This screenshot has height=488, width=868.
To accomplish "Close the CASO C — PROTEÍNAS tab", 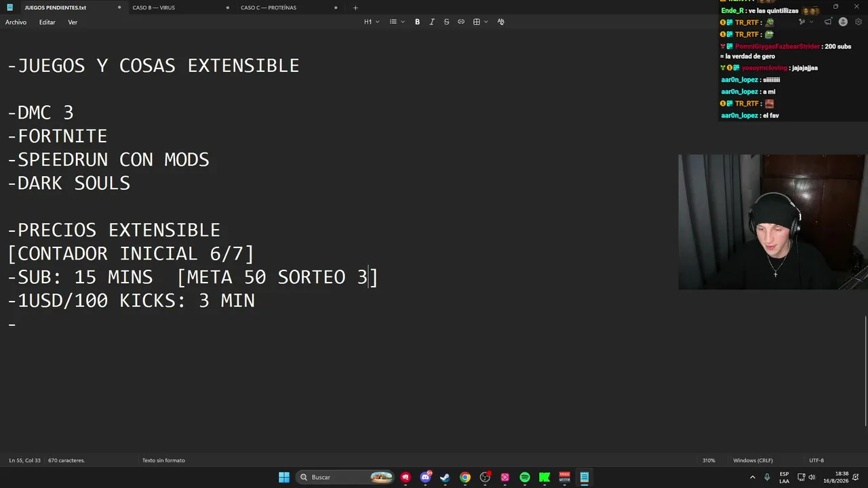I will point(336,7).
